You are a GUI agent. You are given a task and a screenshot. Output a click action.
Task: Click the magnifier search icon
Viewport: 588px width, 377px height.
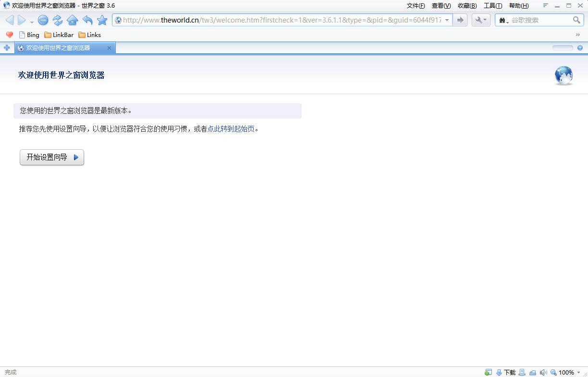(x=577, y=20)
